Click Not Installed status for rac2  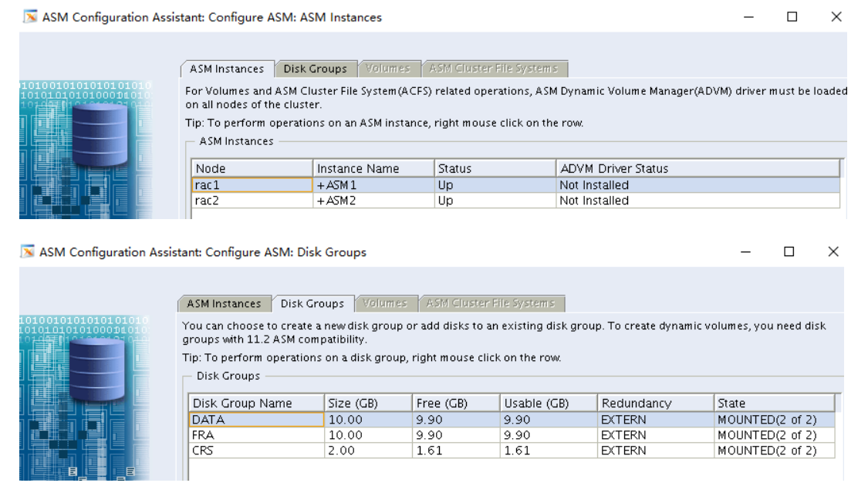(698, 201)
